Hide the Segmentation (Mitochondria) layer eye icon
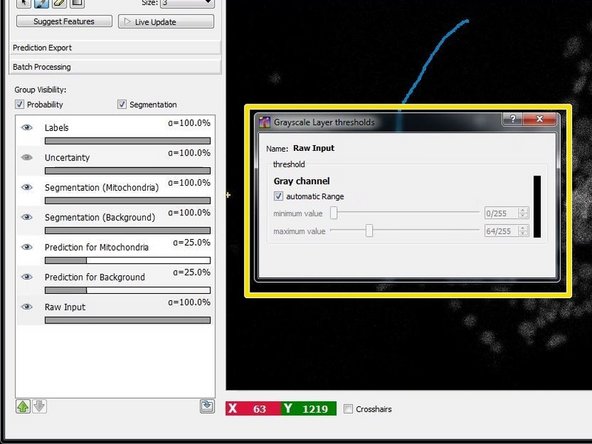This screenshot has height=444, width=592. tap(27, 187)
